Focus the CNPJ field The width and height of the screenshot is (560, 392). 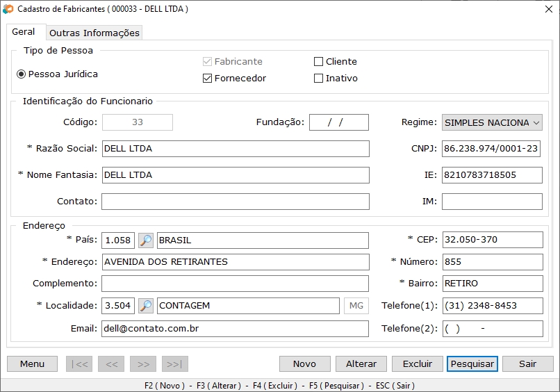pyautogui.click(x=491, y=149)
